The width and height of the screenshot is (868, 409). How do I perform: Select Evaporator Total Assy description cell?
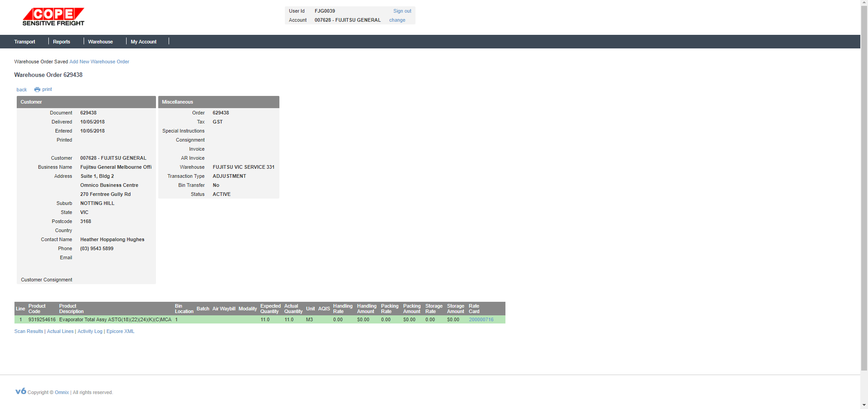115,319
